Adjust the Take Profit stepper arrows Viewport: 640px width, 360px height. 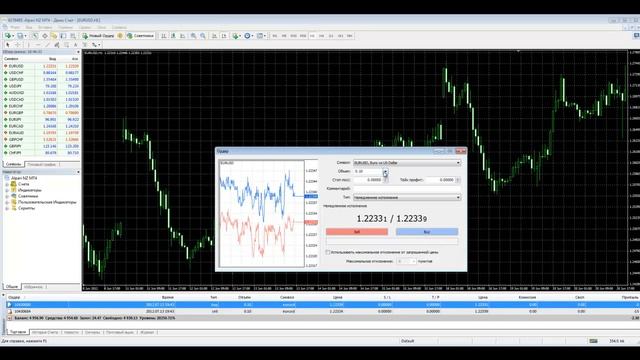[x=458, y=180]
